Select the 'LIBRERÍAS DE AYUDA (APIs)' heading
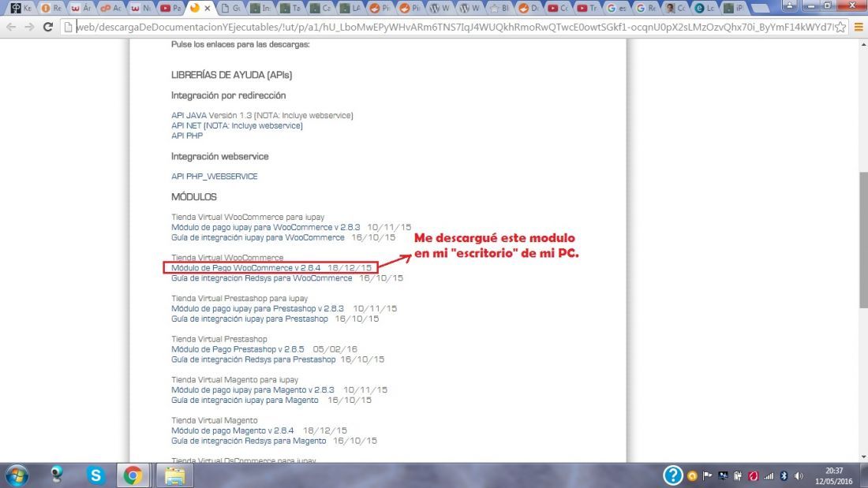Screen dimensions: 868x488 (231, 75)
